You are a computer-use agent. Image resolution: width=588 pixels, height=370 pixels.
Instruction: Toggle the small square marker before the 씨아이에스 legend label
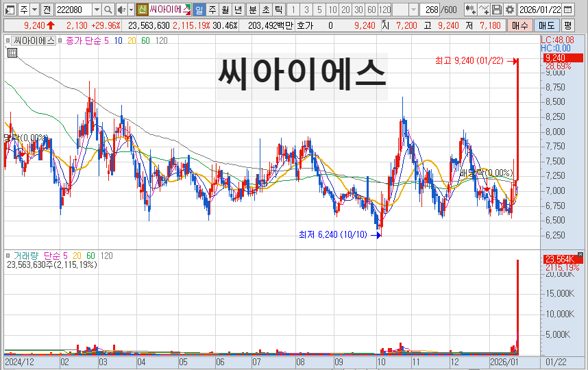point(8,40)
